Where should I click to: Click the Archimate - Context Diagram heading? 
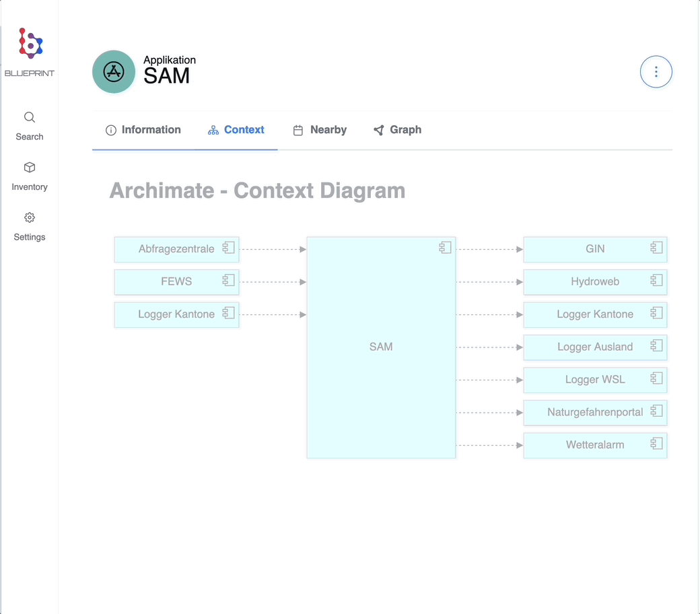tap(258, 191)
